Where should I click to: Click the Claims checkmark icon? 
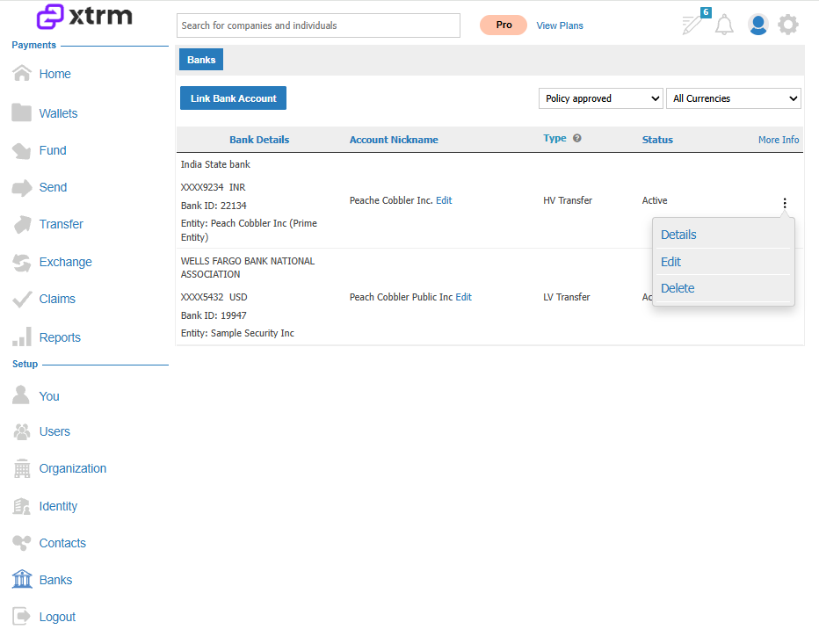click(22, 300)
